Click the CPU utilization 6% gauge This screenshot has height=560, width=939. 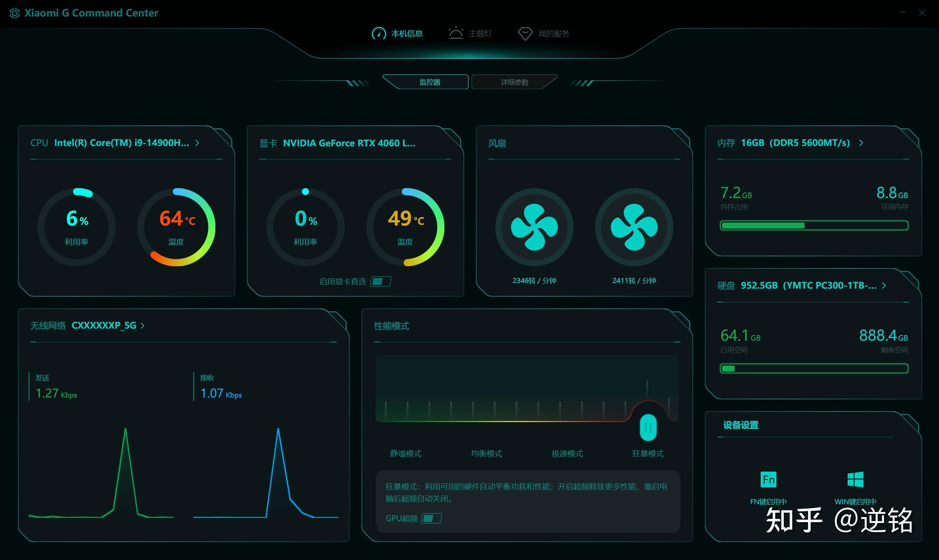tap(77, 227)
